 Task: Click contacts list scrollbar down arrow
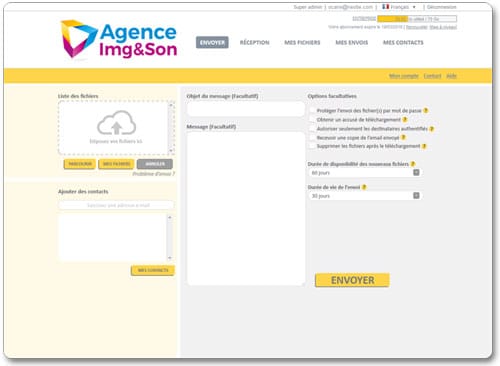tap(170, 258)
